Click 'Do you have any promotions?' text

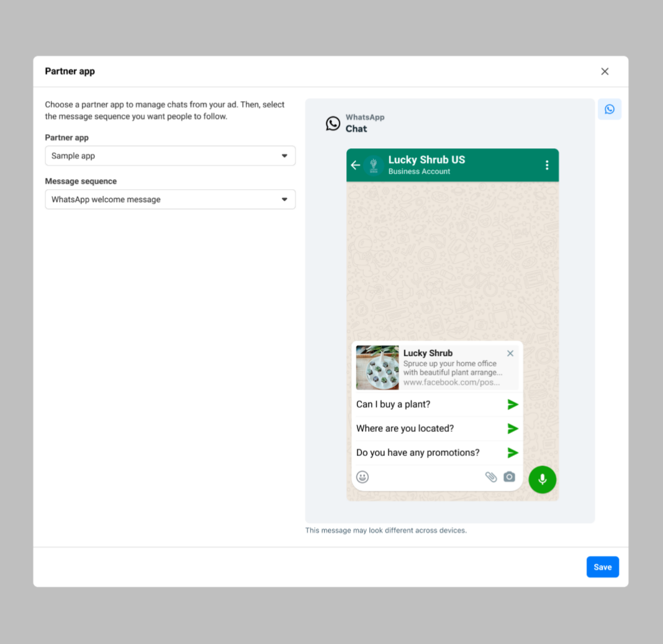click(418, 452)
